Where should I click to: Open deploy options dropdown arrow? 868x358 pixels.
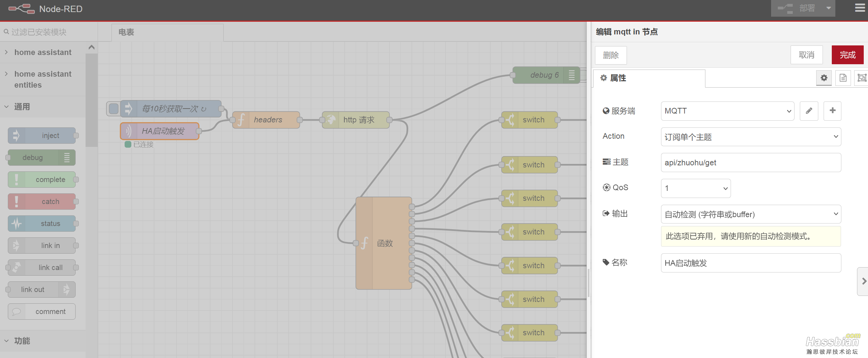(x=829, y=8)
